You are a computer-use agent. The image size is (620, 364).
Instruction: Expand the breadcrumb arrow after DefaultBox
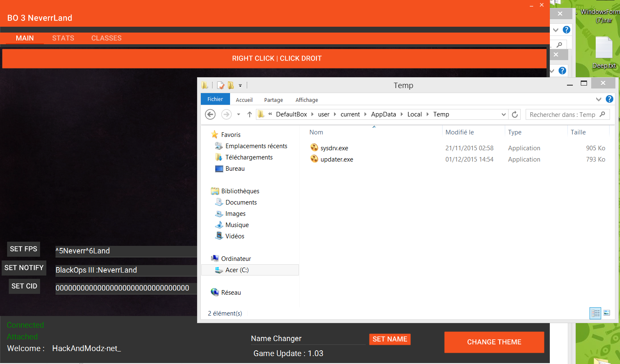pyautogui.click(x=312, y=114)
